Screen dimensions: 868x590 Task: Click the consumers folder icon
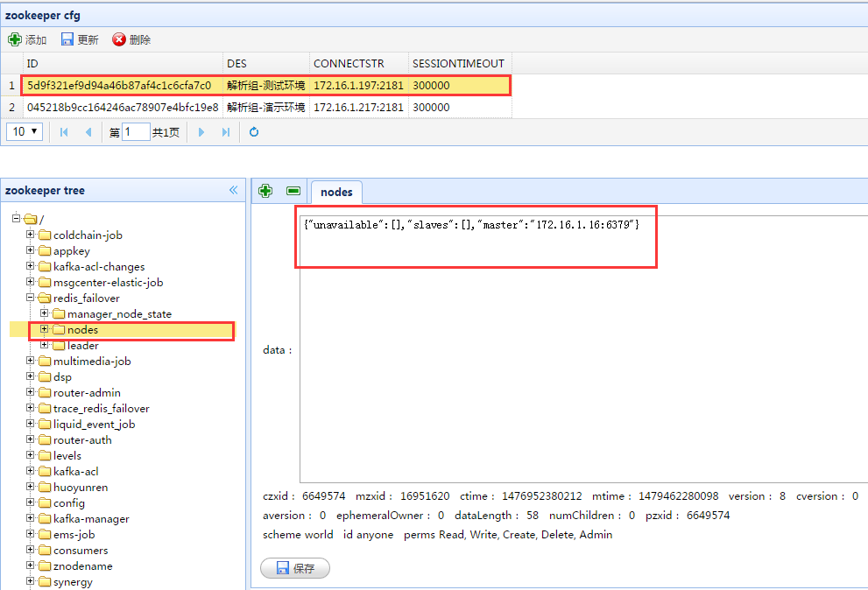[x=45, y=551]
